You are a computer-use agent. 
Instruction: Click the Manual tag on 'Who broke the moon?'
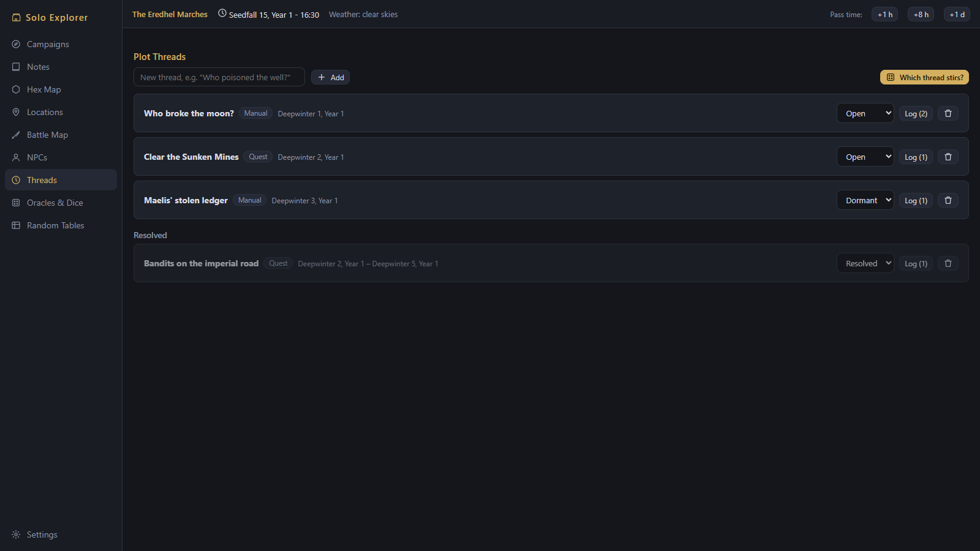pyautogui.click(x=255, y=113)
